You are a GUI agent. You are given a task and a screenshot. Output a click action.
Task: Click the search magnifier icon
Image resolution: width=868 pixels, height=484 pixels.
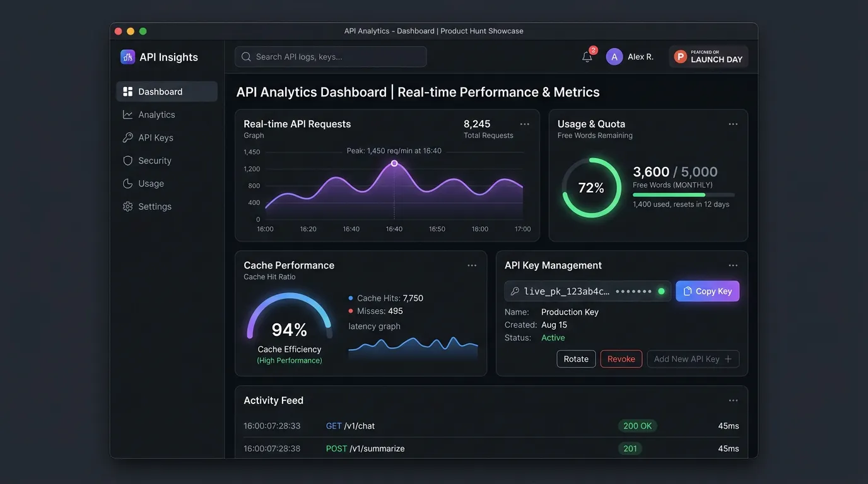(247, 57)
